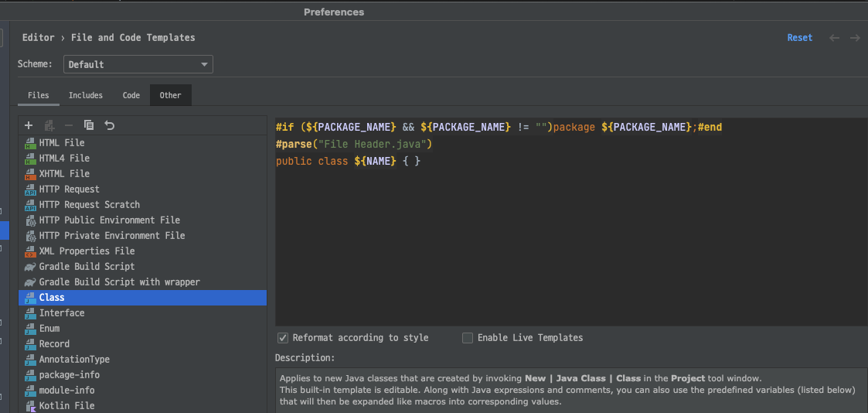Click the AnnotationType template icon

coord(30,360)
